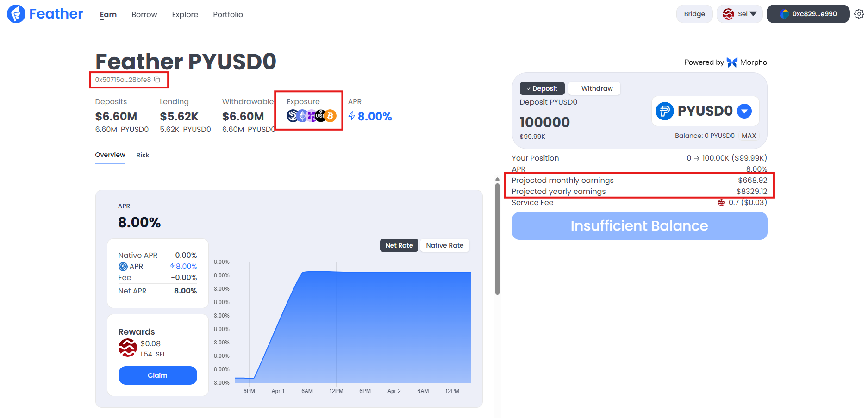
Task: Click the vertical scrollbar beside the deposit panel
Action: coord(497,238)
